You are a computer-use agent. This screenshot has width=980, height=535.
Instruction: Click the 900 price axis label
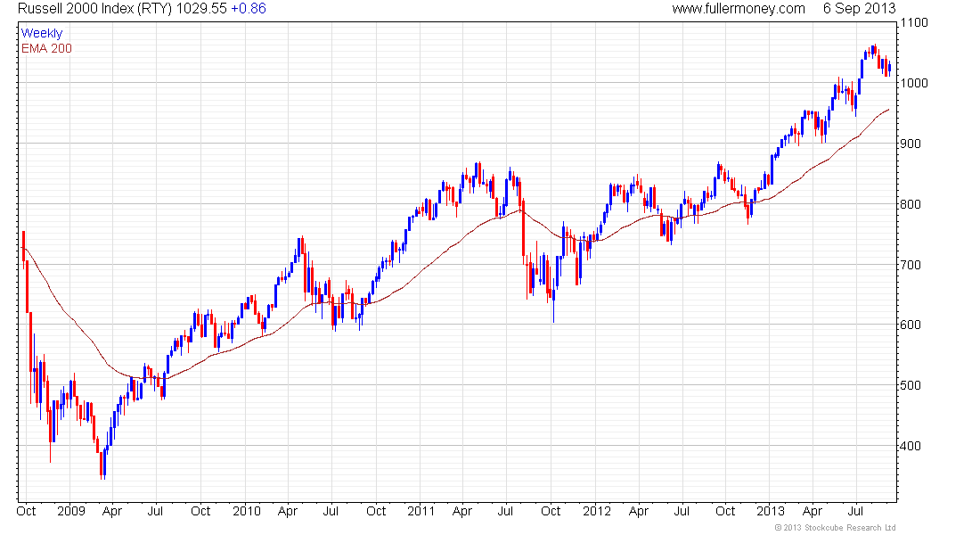911,144
